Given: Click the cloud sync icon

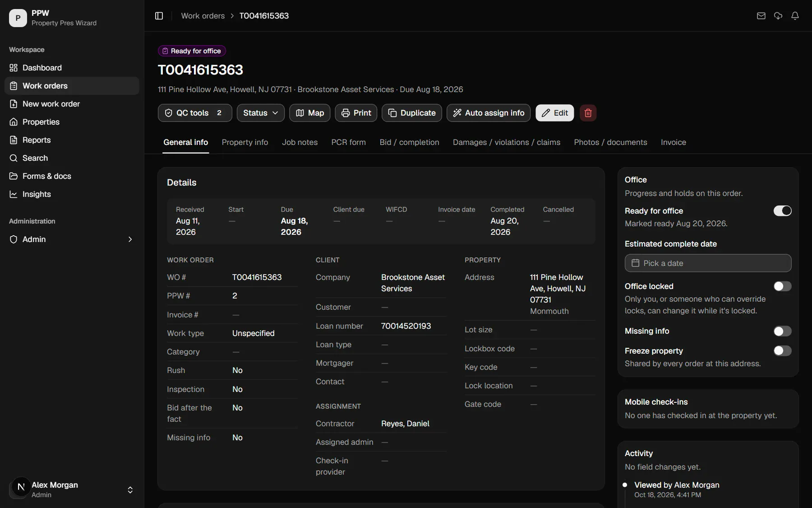Looking at the screenshot, I should click(x=778, y=16).
